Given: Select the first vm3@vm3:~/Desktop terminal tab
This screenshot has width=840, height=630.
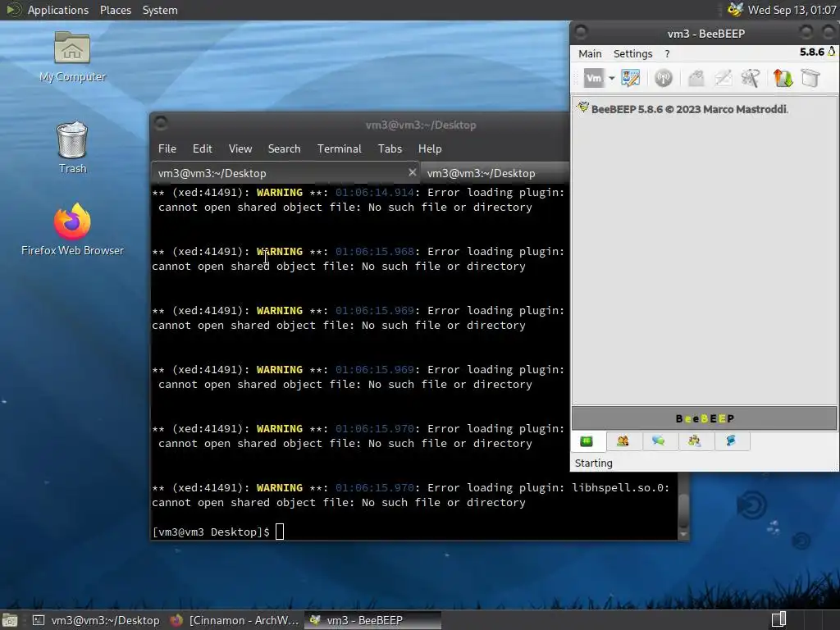Looking at the screenshot, I should coord(285,173).
